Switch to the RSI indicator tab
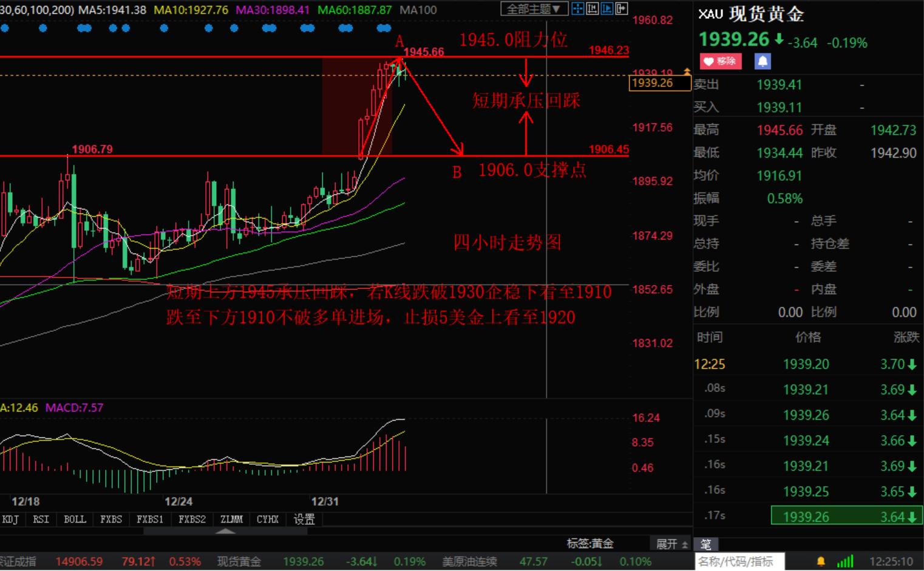The width and height of the screenshot is (924, 571). (40, 519)
